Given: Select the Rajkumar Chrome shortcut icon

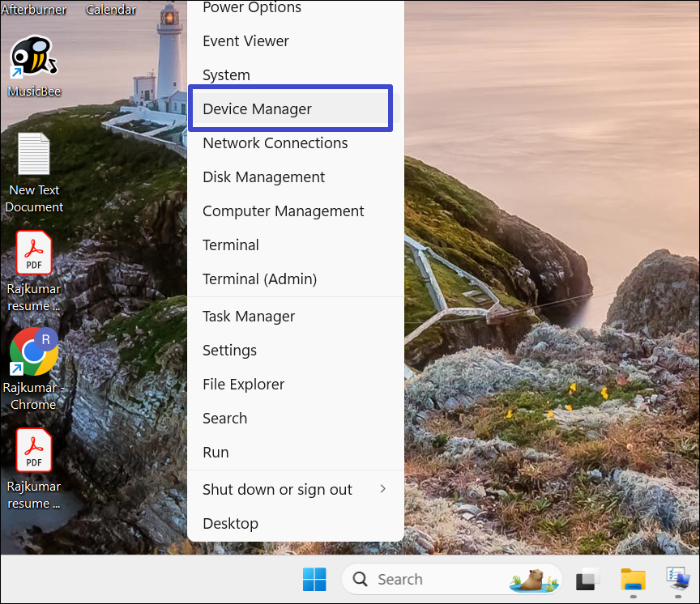Looking at the screenshot, I should 33,352.
